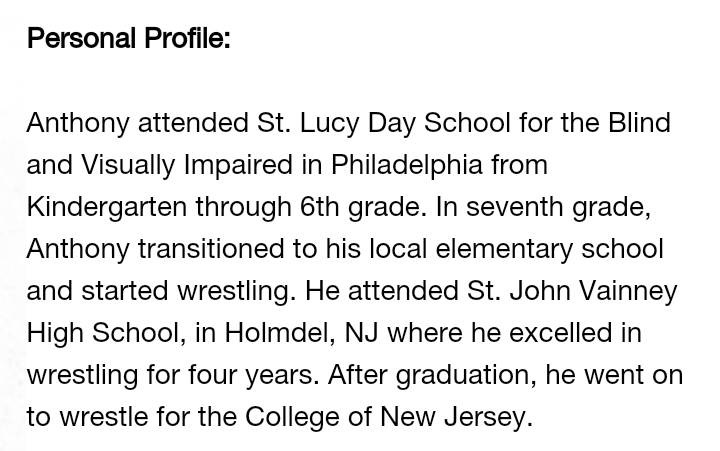The image size is (720, 451).
Task: Click the word "attended" after "He"
Action: [x=403, y=291]
